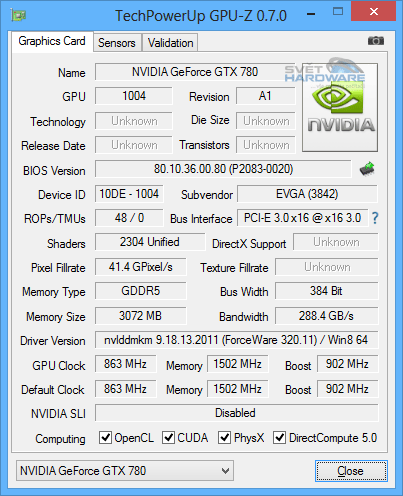Click the GPU Clock 863 MHz field
The height and width of the screenshot is (496, 403).
[x=125, y=364]
